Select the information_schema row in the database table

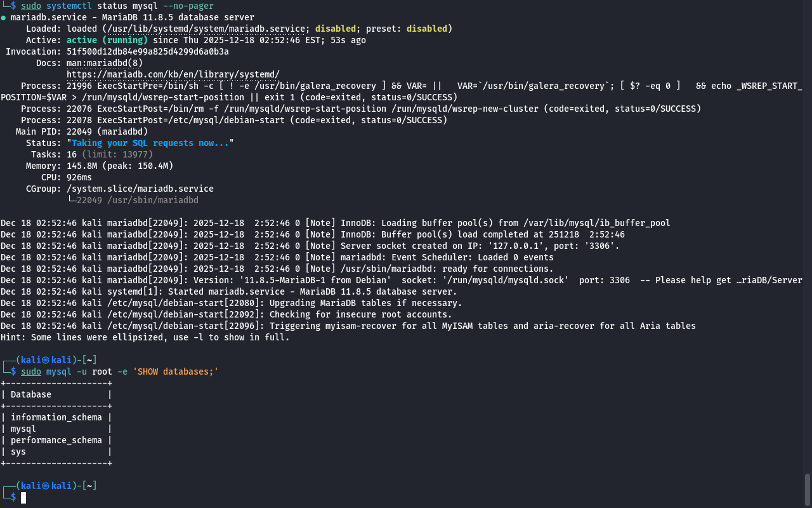click(56, 418)
